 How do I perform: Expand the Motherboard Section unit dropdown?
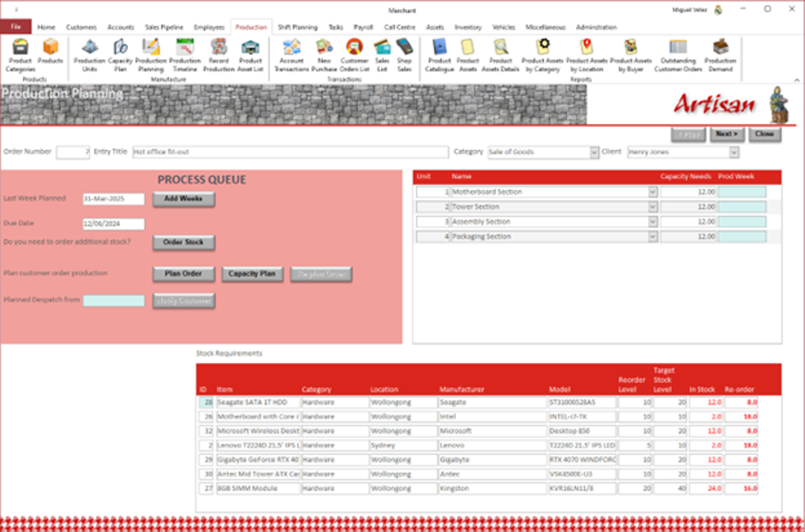click(652, 192)
